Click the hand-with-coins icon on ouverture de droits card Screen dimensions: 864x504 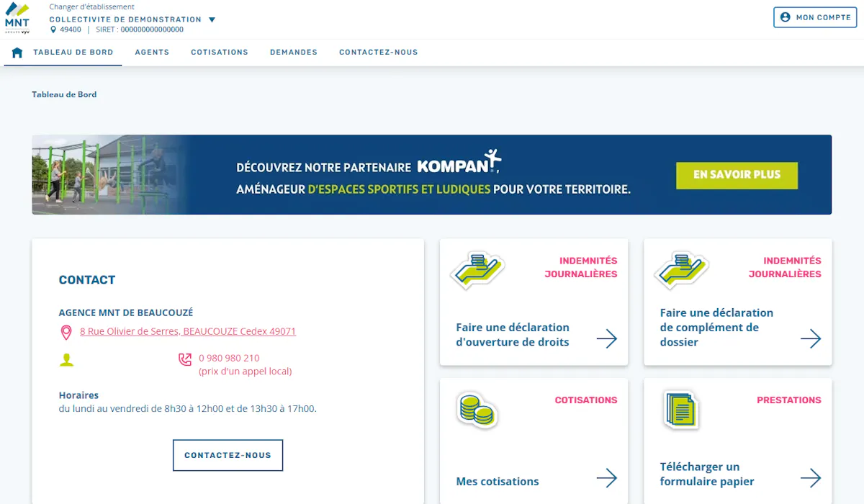[477, 270]
